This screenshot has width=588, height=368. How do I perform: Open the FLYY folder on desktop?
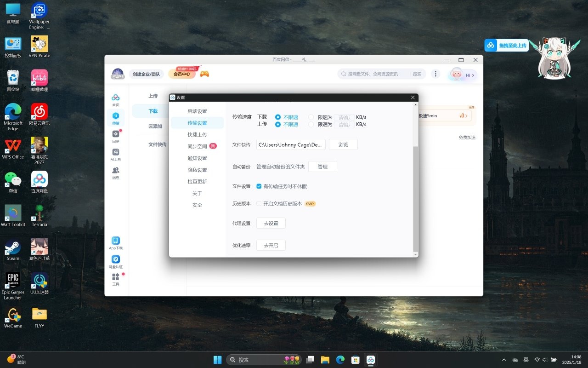coord(40,317)
